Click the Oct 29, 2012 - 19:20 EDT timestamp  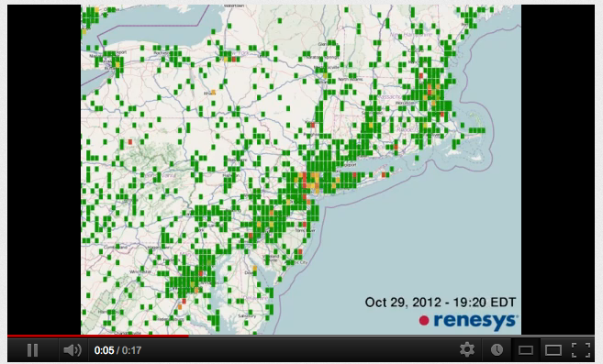(441, 303)
